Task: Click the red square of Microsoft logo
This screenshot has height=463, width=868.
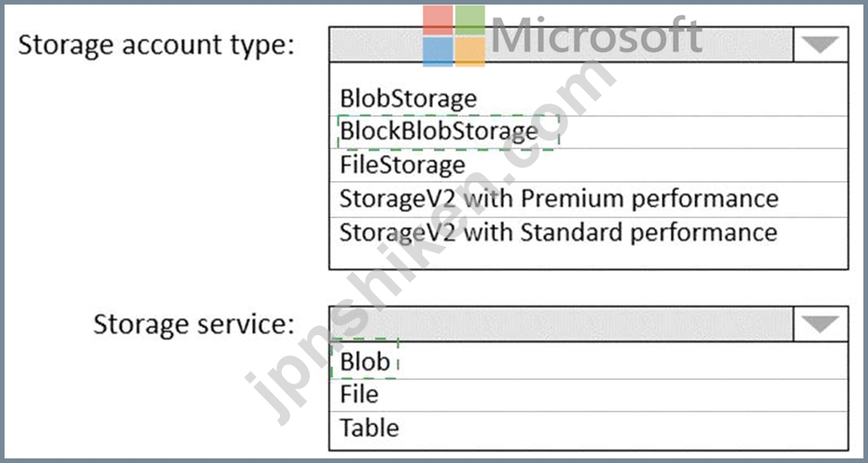Action: coord(438,20)
